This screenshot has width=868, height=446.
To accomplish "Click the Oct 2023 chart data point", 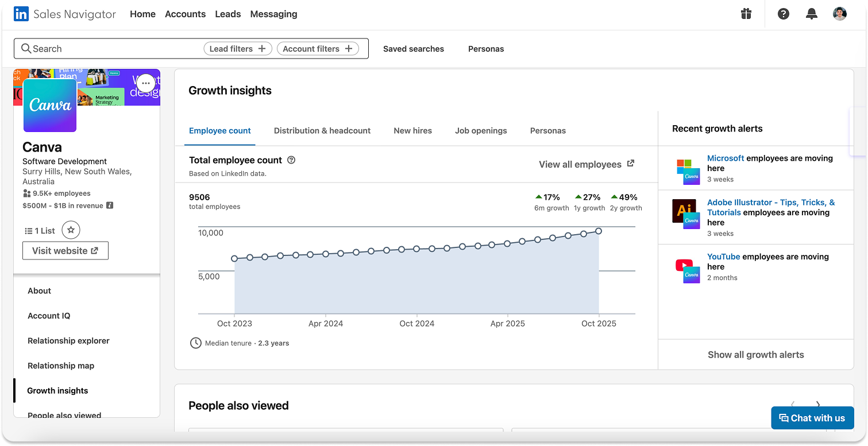I will 234,259.
